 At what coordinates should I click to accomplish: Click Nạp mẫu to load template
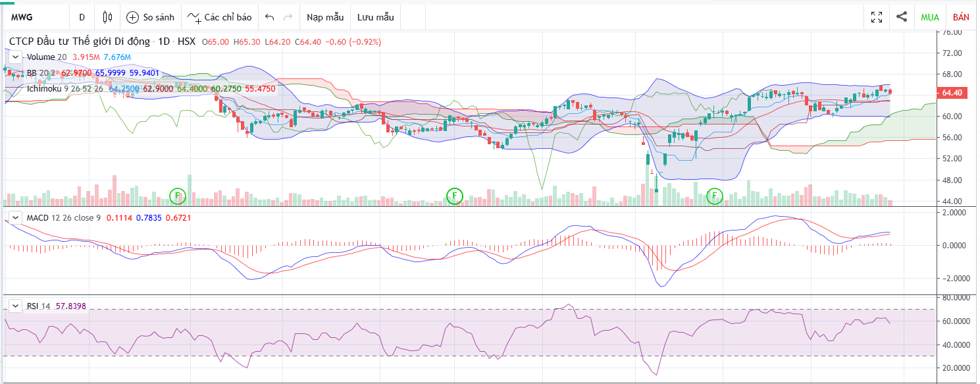(x=324, y=17)
